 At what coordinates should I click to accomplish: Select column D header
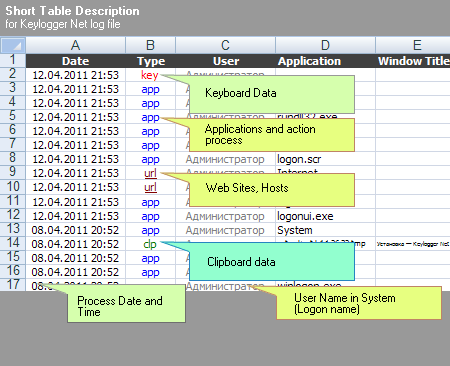coord(325,45)
